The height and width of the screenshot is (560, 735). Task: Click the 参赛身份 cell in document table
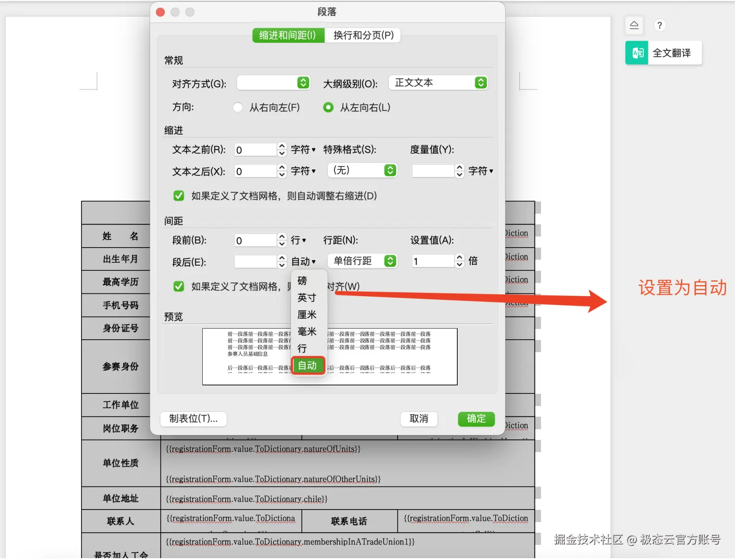(x=116, y=367)
